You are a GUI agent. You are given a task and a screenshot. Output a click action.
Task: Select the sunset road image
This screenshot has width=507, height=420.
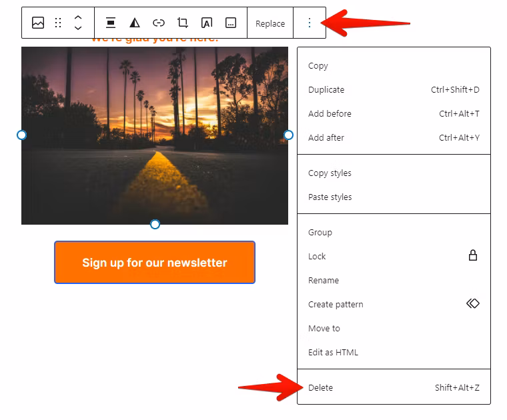point(155,136)
